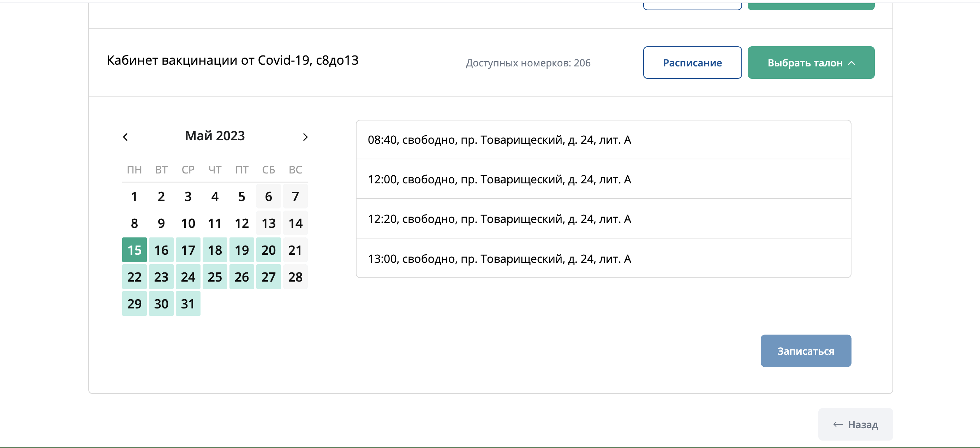Select May 24 in the calendar
This screenshot has width=980, height=448.
coord(188,277)
